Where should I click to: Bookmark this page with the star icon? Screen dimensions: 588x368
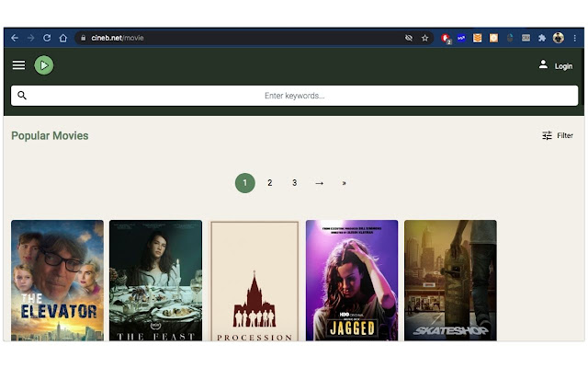click(x=424, y=38)
